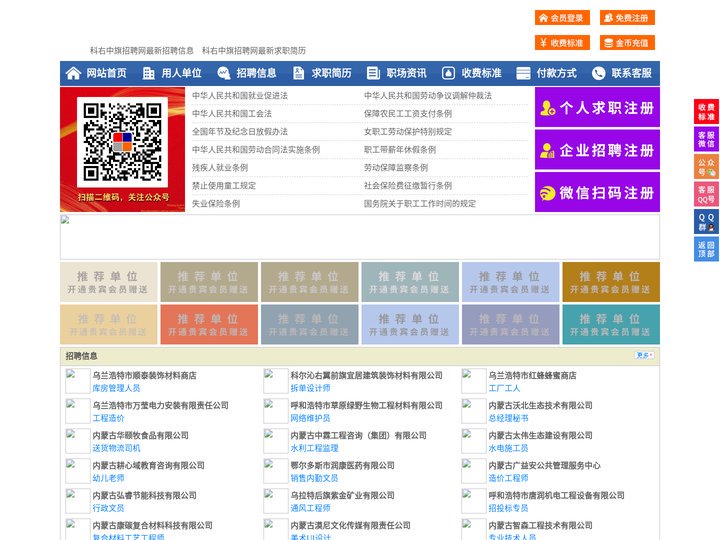Open the 职工带薪年休假条例 link
Image resolution: width=720 pixels, height=540 pixels.
coord(400,150)
